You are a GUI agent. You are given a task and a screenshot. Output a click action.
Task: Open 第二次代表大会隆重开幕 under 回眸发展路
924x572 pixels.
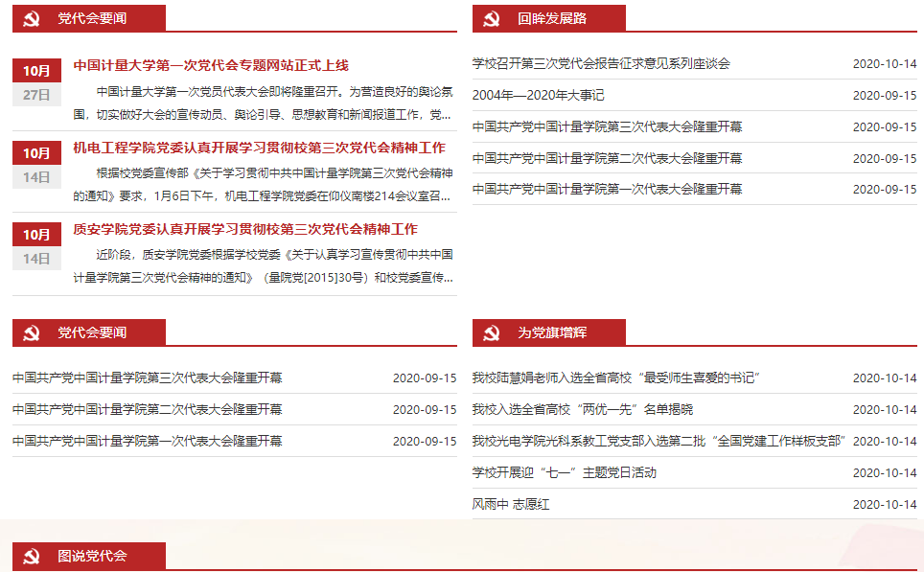tap(607, 159)
